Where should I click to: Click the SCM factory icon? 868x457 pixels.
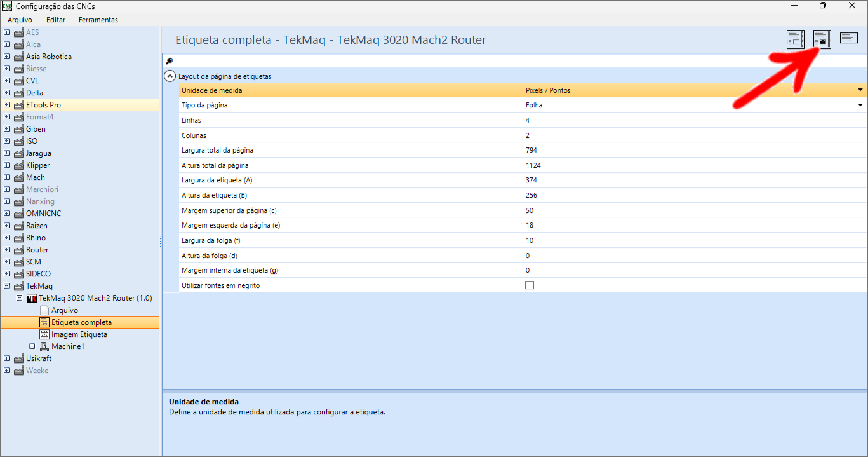[18, 262]
